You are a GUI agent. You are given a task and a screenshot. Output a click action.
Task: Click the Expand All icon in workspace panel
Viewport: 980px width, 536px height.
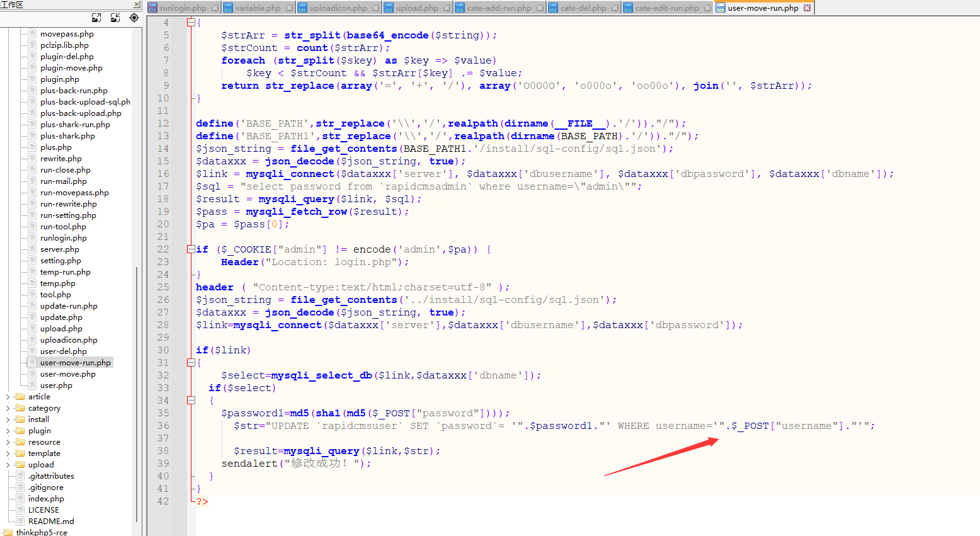click(96, 18)
